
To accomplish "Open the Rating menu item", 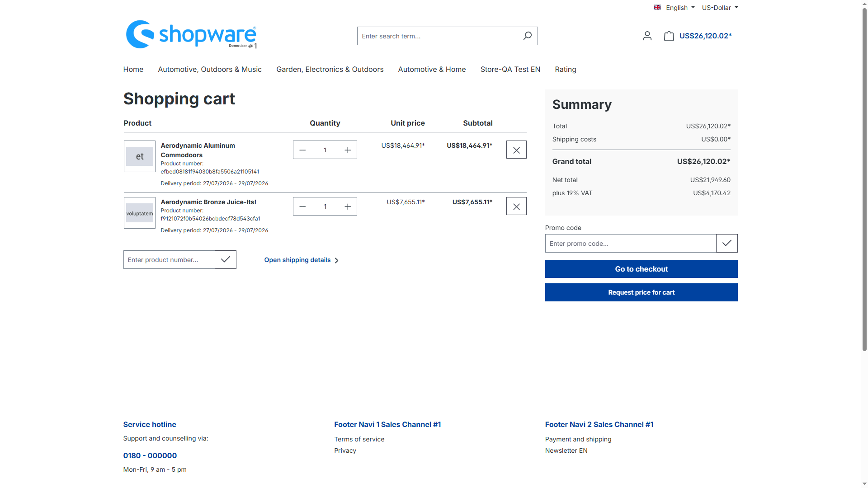I will pos(566,69).
